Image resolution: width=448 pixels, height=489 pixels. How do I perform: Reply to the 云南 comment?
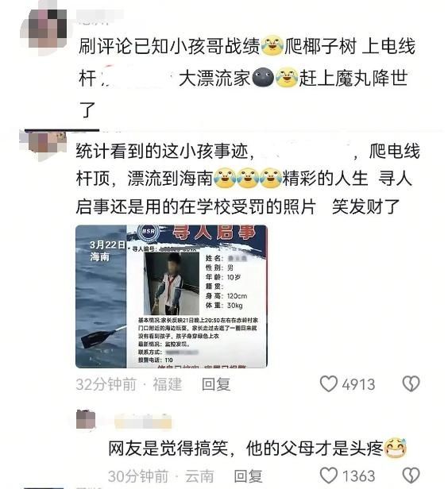point(248,476)
